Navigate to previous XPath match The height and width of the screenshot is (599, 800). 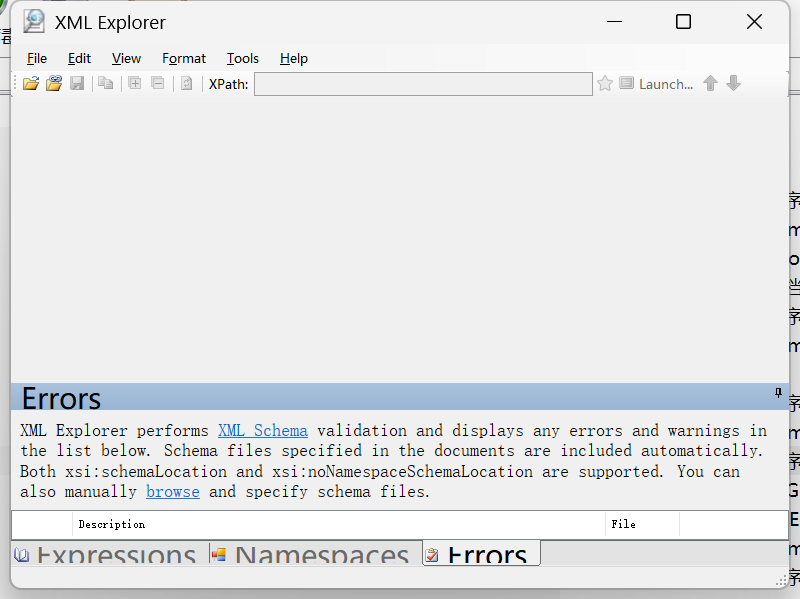point(710,84)
